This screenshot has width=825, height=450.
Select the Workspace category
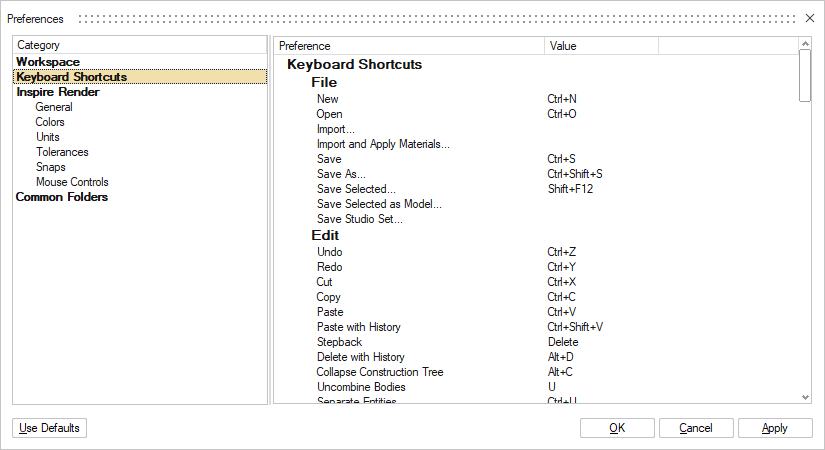pos(47,62)
